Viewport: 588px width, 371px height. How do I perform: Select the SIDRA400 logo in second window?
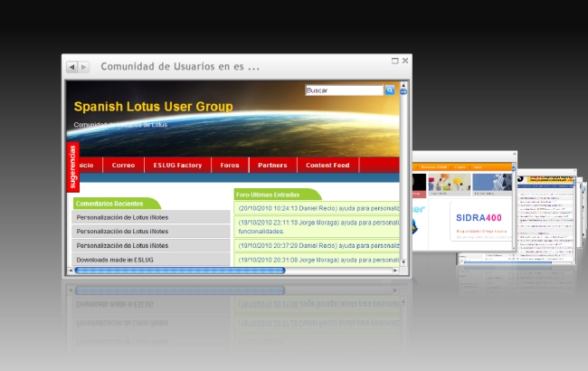point(479,218)
